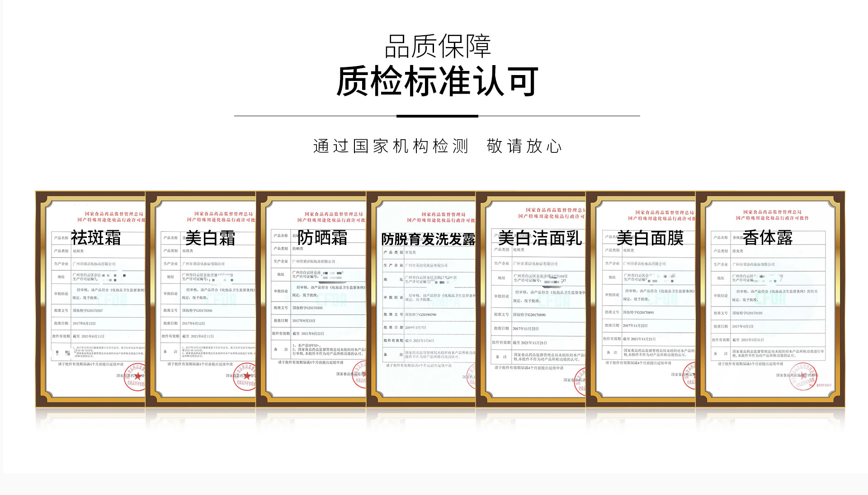Click the 品质保障 heading text
Viewport: 868px width, 495px height.
[437, 47]
